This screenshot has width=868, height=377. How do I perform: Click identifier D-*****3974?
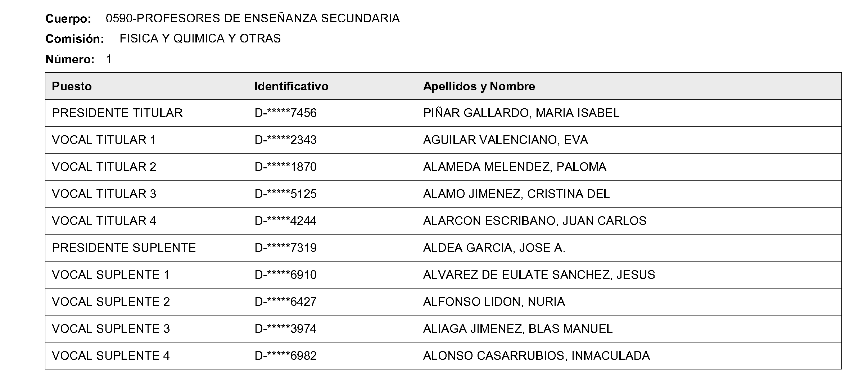pyautogui.click(x=285, y=329)
